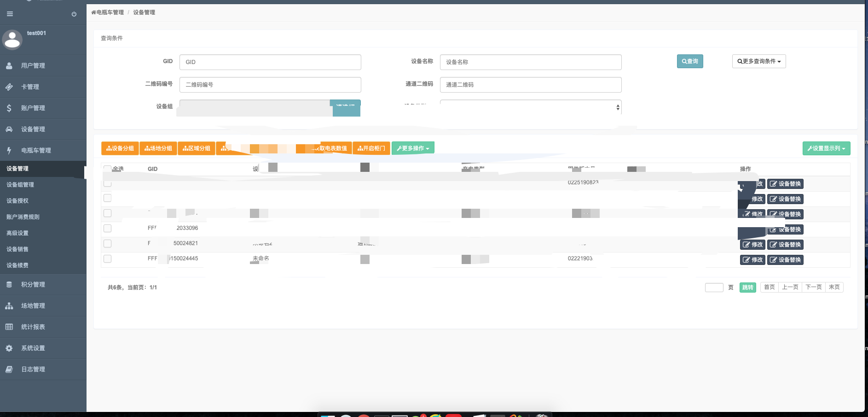Expand the 统计报表 sidebar menu
The width and height of the screenshot is (868, 417).
(x=43, y=327)
